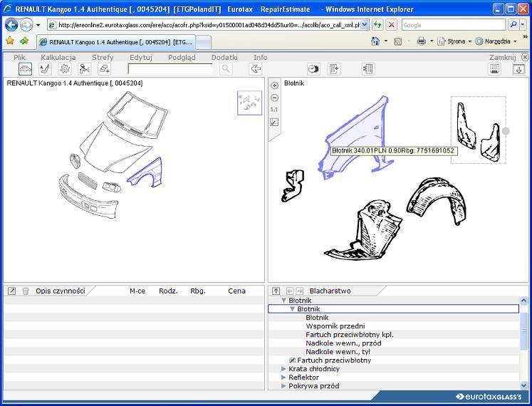Click the parts tree scroll down arrow
Image resolution: width=532 pixels, height=406 pixels.
point(523,385)
